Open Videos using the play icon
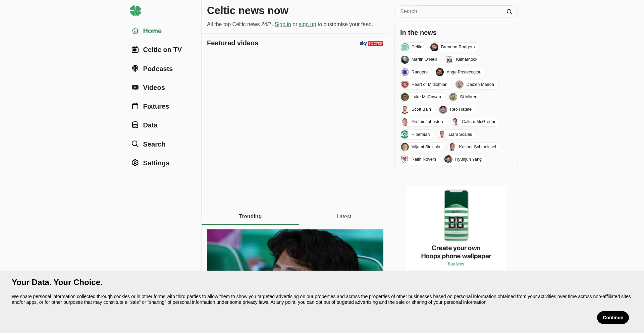Viewport: 644px width, 333px height. [135, 88]
